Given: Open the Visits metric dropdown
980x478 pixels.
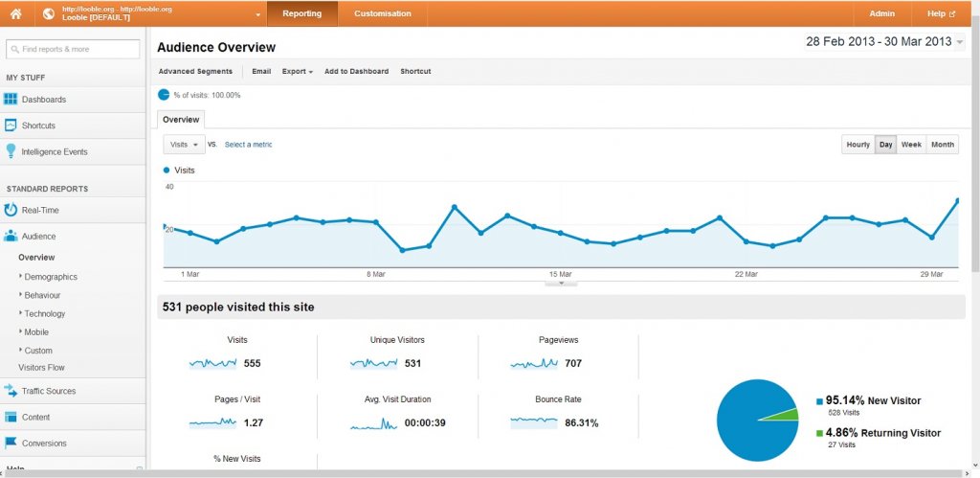Looking at the screenshot, I should [184, 145].
